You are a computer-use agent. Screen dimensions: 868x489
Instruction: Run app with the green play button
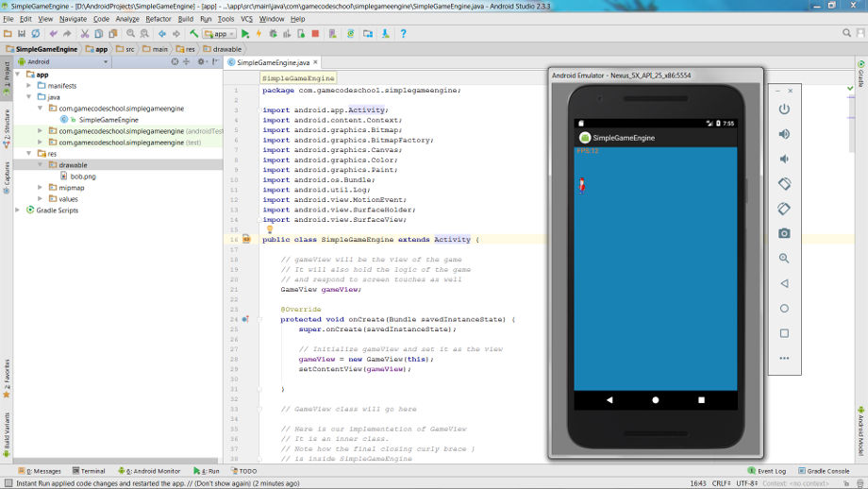(245, 34)
